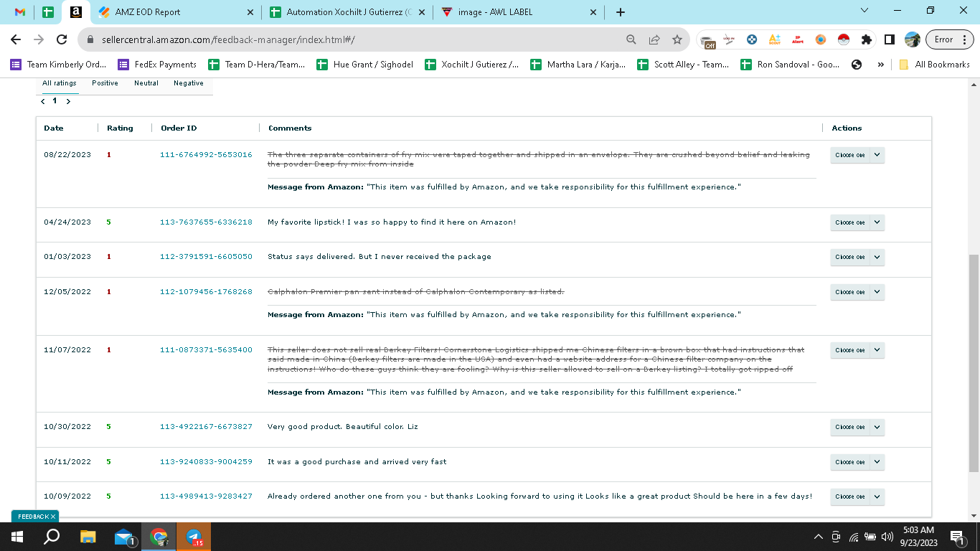
Task: Open File Explorer from the taskbar
Action: (x=88, y=537)
